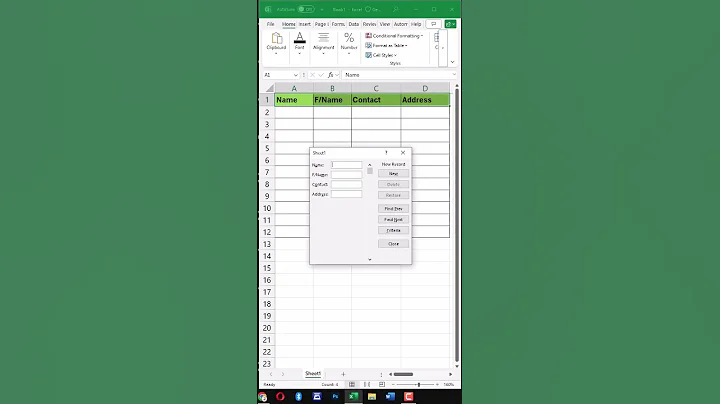
Task: Switch to the Formulas ribbon tab
Action: pyautogui.click(x=338, y=24)
